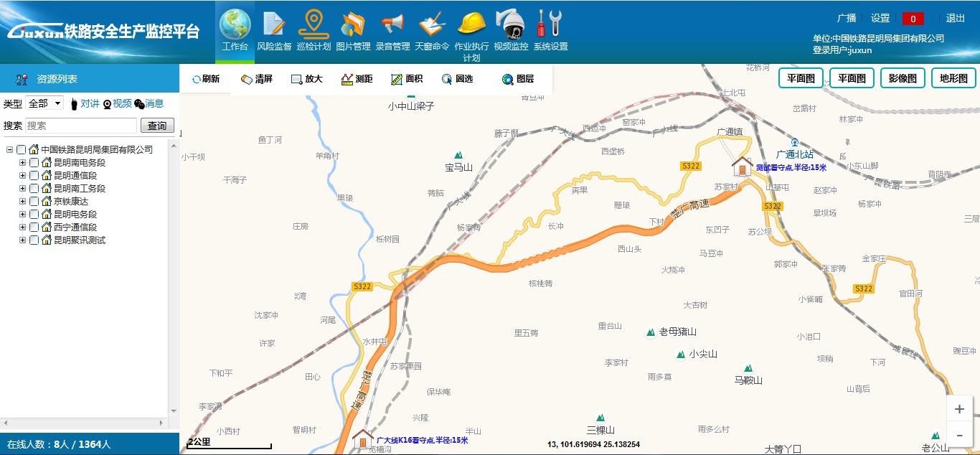The image size is (980, 455).
Task: Select the 测距 distance measure tool
Action: [357, 79]
